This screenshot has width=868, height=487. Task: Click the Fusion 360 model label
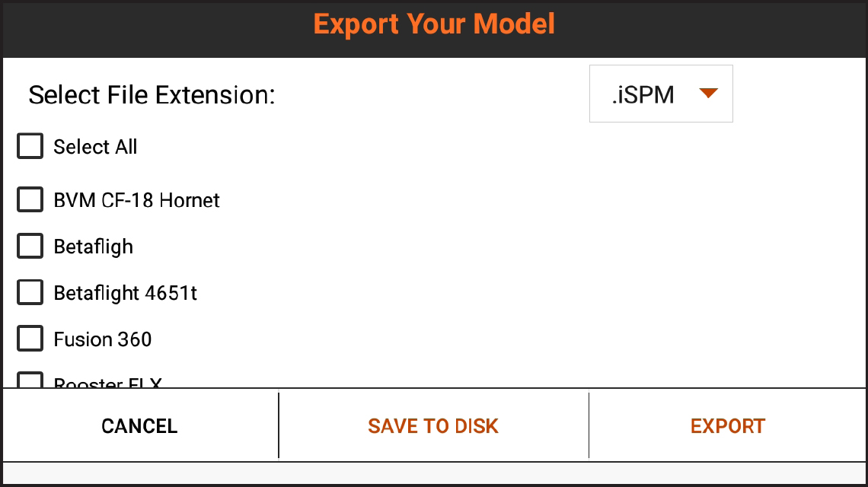pyautogui.click(x=103, y=339)
